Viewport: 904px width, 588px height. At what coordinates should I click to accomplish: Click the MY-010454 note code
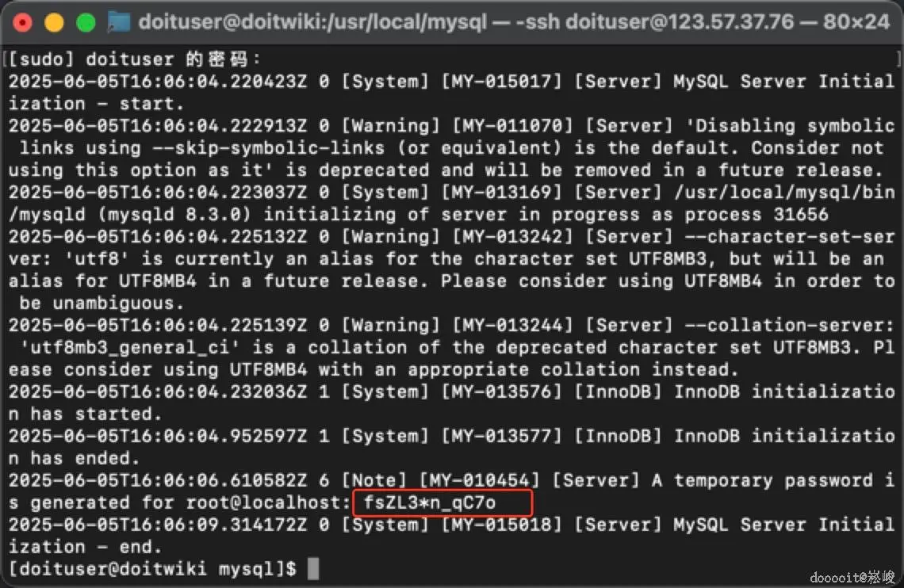click(480, 480)
